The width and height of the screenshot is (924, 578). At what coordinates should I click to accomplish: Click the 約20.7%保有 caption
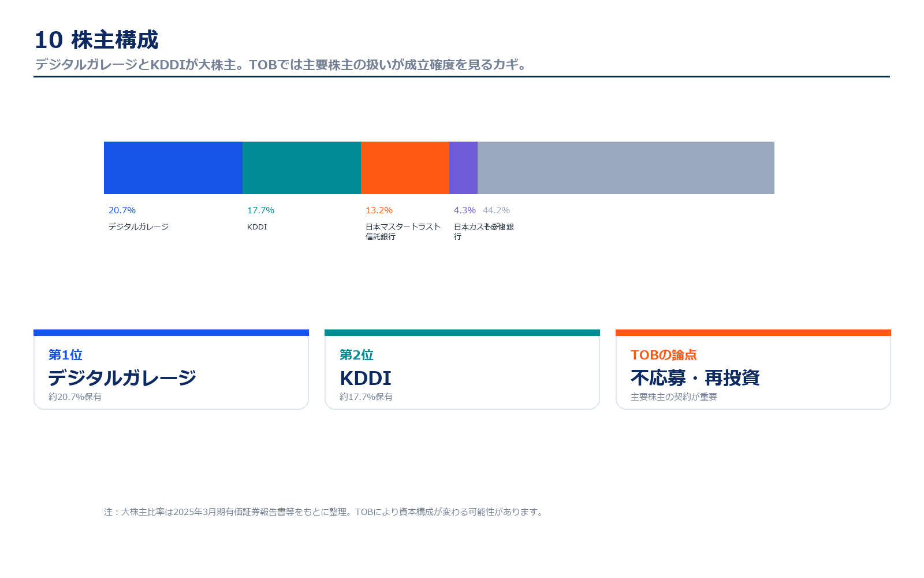coord(75,397)
